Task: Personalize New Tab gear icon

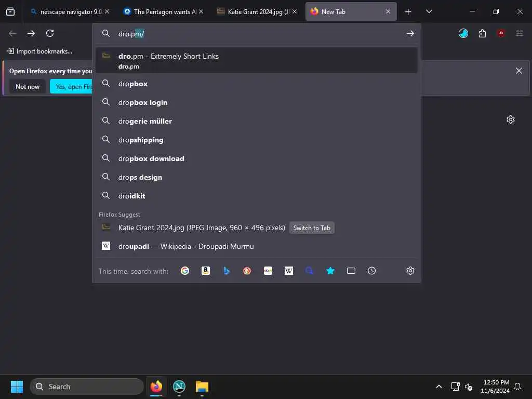Action: (511, 119)
